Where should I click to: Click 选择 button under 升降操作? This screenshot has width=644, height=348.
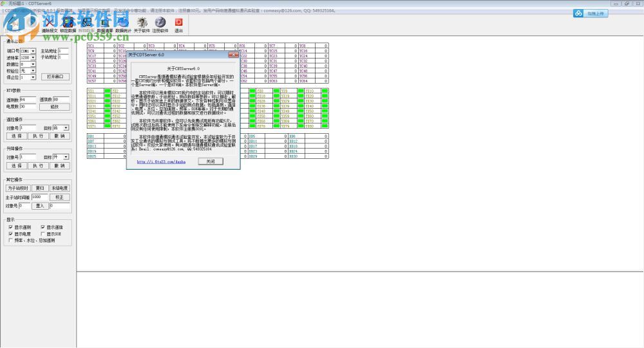coord(17,166)
